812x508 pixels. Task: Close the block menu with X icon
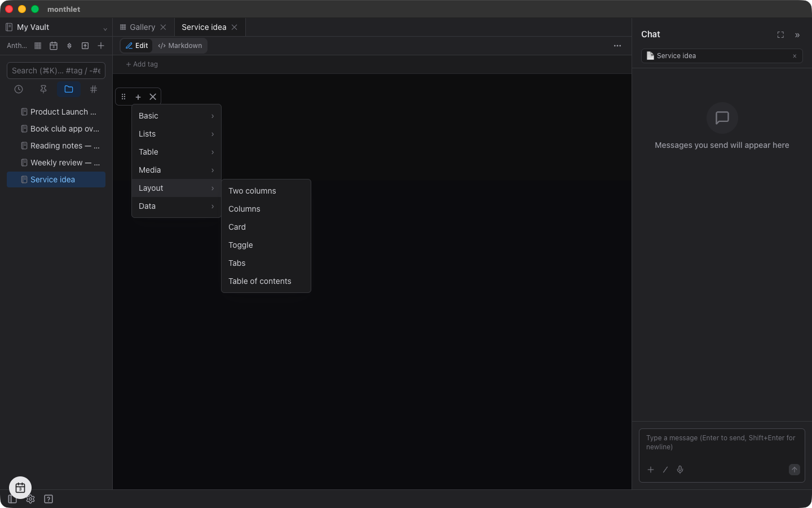153,97
